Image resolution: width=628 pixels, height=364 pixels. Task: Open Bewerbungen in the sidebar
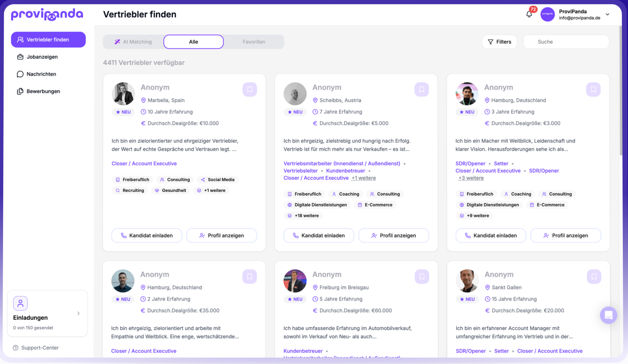coord(43,91)
